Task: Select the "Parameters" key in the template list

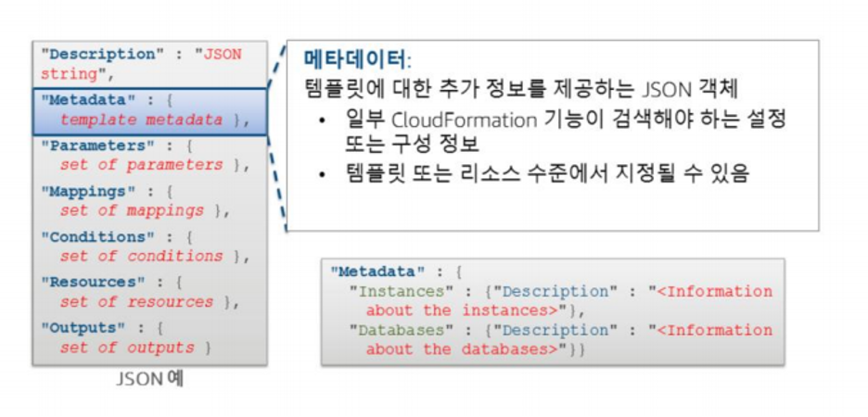Action: (96, 146)
